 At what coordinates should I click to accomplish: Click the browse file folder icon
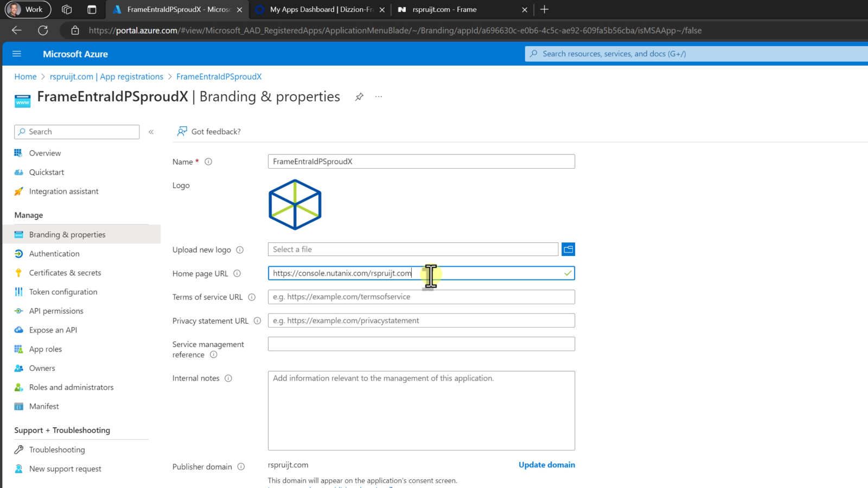tap(568, 249)
